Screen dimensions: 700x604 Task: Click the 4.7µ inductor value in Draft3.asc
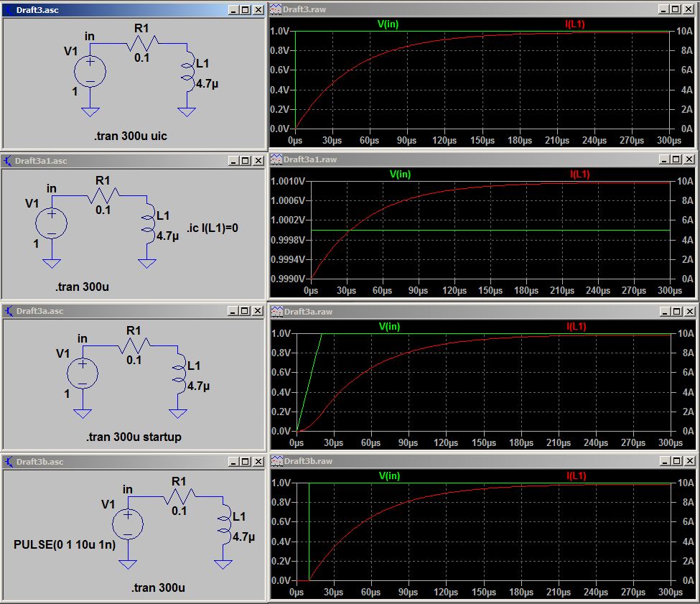tap(207, 83)
